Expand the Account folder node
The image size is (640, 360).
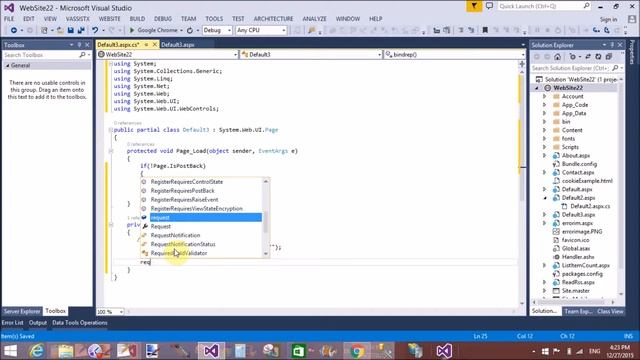click(544, 96)
